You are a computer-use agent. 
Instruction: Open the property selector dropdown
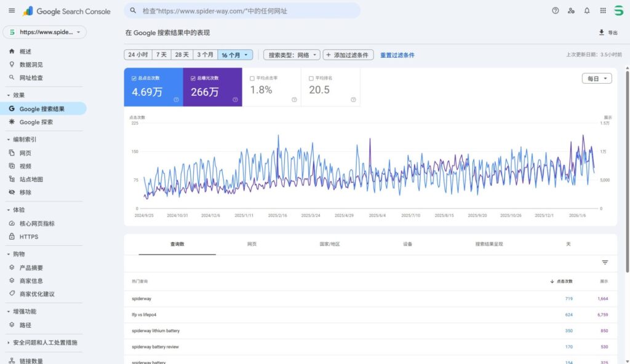tap(45, 32)
